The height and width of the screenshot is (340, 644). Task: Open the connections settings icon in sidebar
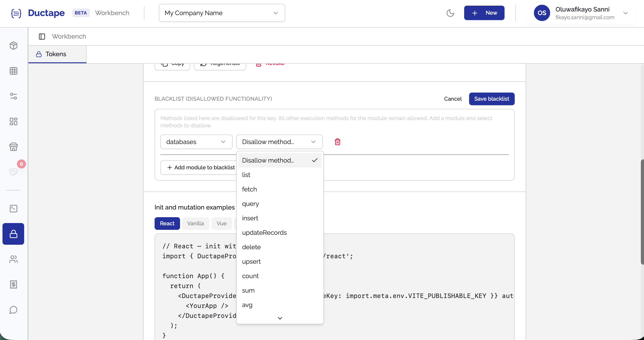click(14, 96)
